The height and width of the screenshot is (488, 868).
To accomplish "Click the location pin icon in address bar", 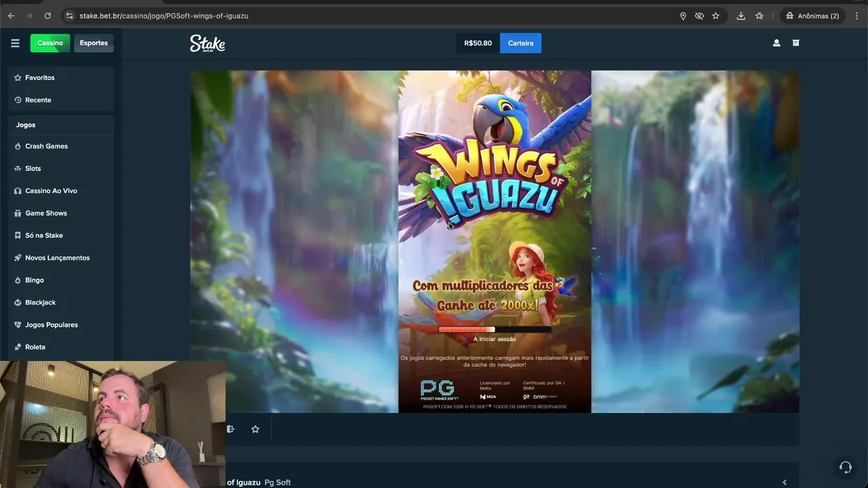I will coord(683,16).
